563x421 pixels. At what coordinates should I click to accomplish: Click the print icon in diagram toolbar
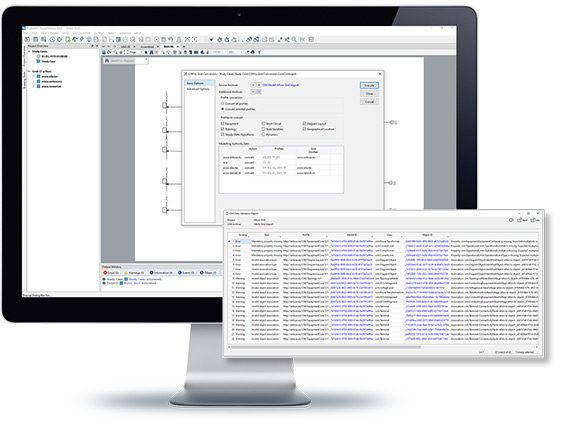253,52
